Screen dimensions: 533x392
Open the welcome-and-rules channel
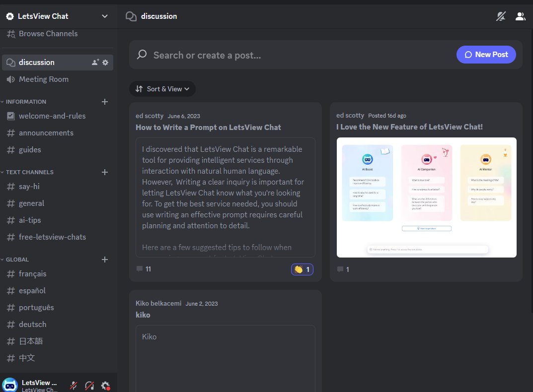(x=58, y=116)
